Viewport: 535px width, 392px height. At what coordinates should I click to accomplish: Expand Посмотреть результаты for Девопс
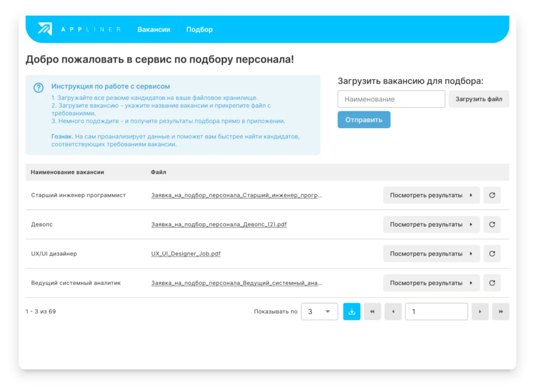pos(431,225)
